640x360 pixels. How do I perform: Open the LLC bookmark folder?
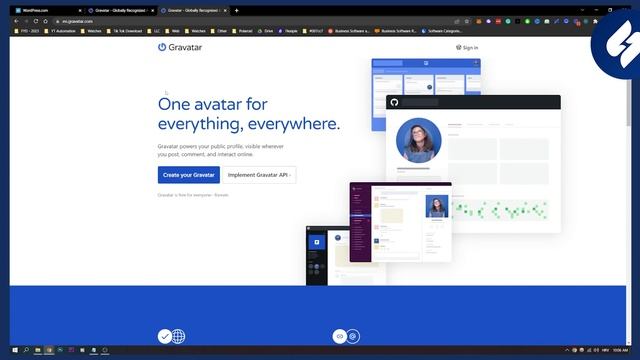click(x=154, y=31)
